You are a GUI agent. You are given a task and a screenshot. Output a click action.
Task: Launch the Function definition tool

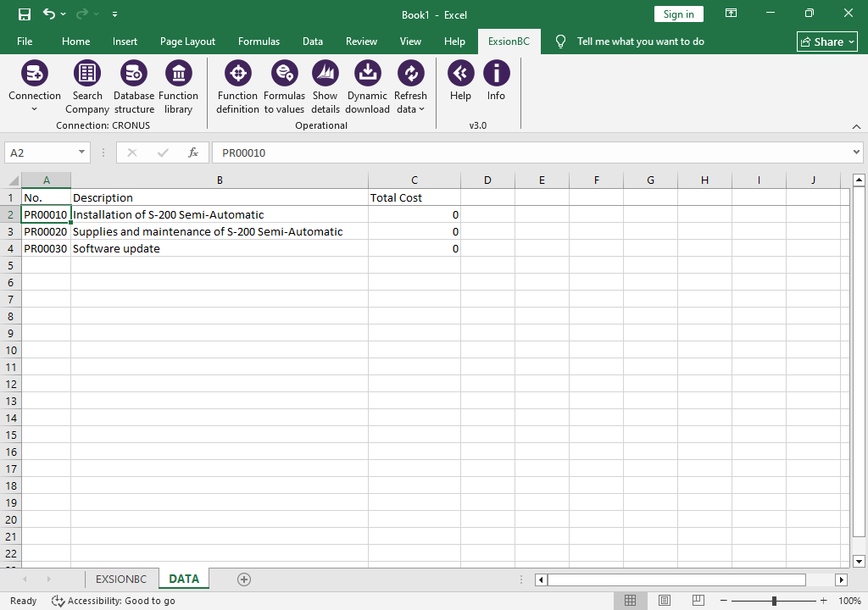[237, 87]
